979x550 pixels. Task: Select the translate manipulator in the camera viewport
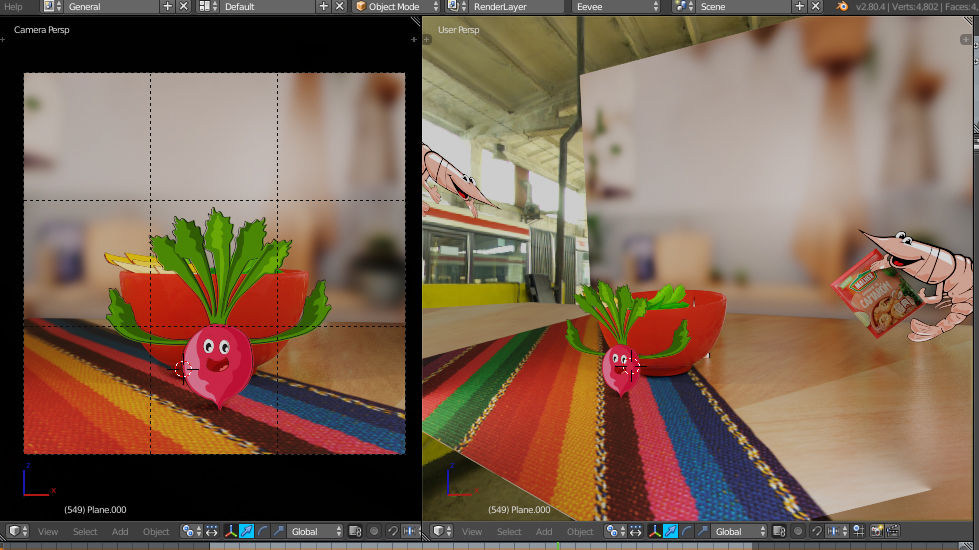247,531
